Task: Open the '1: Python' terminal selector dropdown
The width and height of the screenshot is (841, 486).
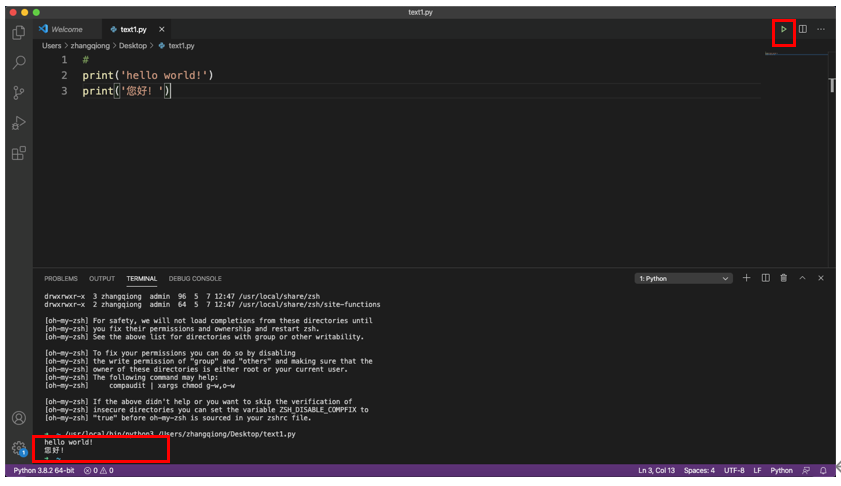Action: (683, 278)
